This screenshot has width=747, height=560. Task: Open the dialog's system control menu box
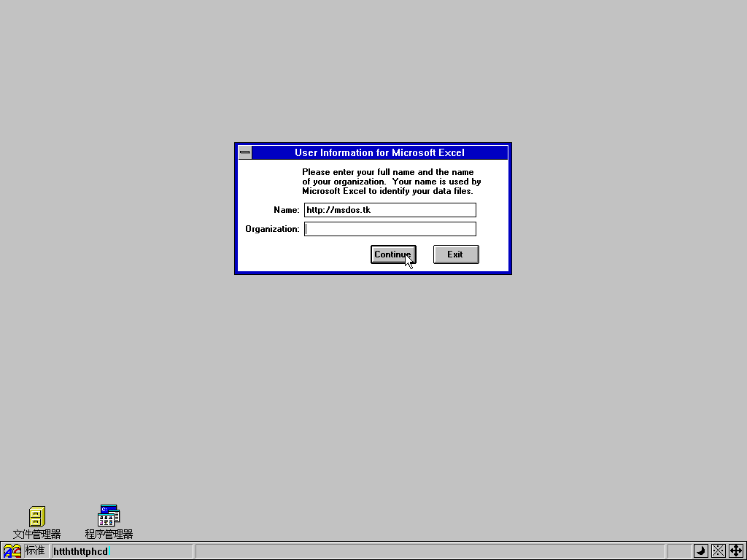(x=245, y=152)
